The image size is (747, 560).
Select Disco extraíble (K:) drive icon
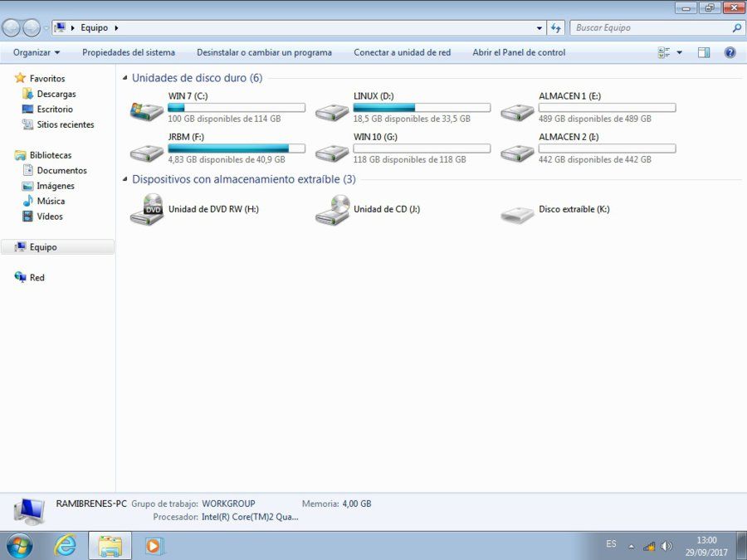tap(517, 214)
